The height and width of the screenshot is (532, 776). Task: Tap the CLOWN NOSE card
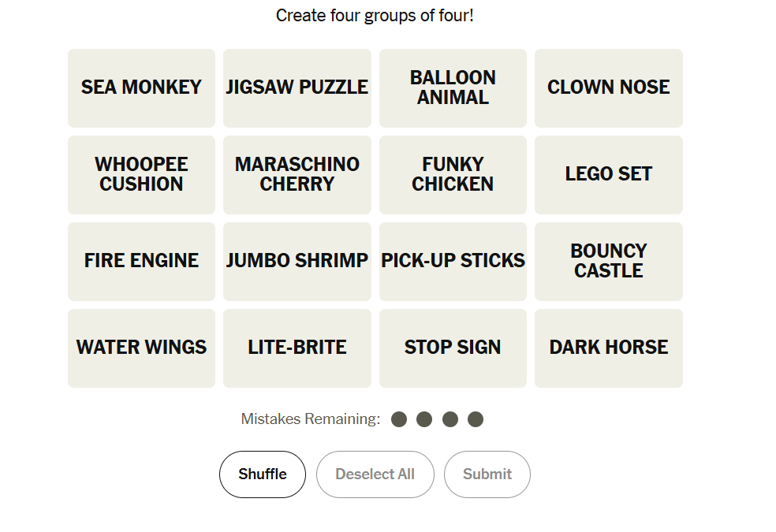point(608,87)
